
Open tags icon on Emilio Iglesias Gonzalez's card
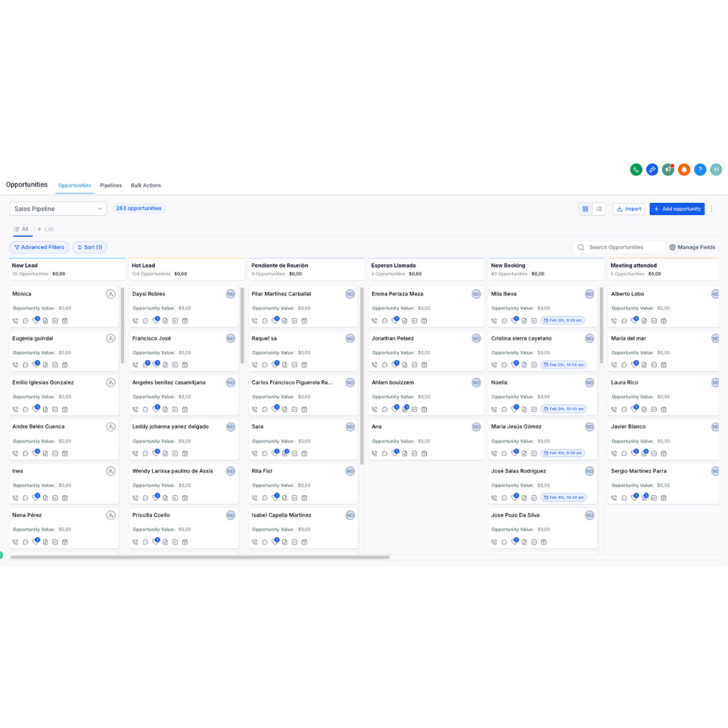(x=35, y=409)
